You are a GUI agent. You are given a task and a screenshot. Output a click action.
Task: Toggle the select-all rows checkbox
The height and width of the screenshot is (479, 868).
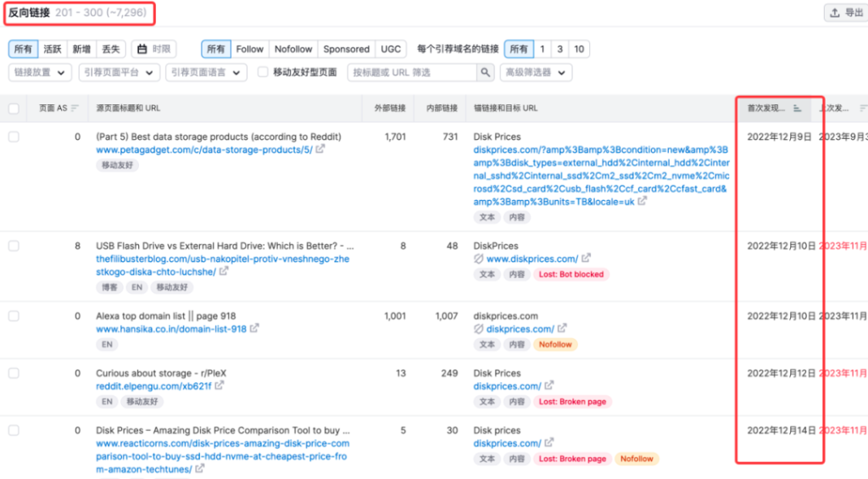tap(14, 109)
